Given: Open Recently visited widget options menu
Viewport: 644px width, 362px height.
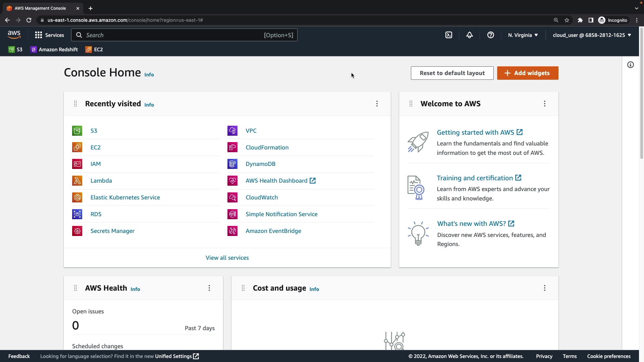Looking at the screenshot, I should pyautogui.click(x=377, y=104).
